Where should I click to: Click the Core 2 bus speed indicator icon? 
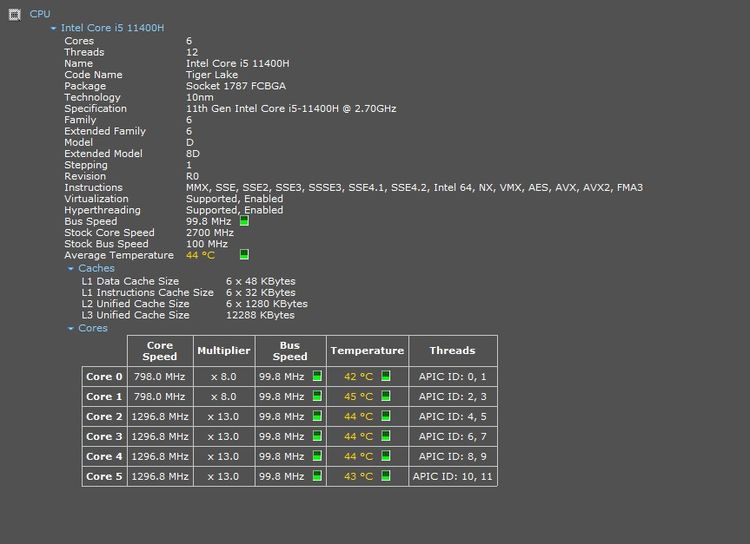pos(318,417)
